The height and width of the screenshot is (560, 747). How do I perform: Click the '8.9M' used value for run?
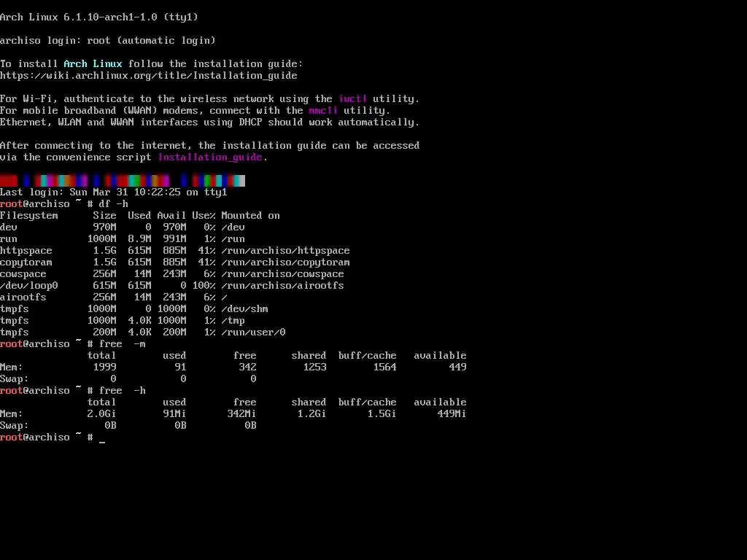pyautogui.click(x=139, y=239)
